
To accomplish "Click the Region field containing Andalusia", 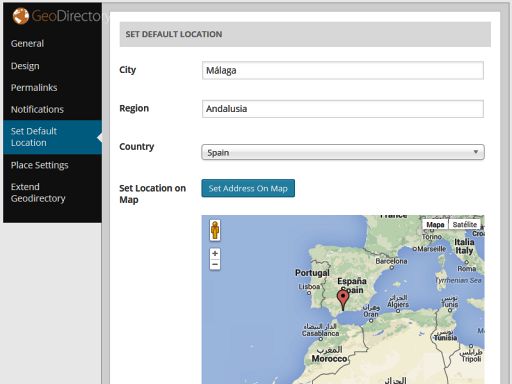I will (x=343, y=109).
